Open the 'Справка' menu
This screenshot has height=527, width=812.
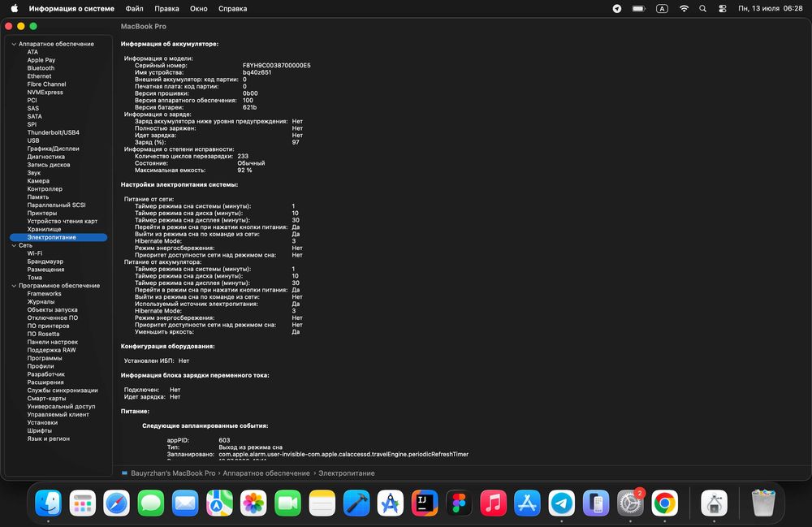[x=232, y=8]
